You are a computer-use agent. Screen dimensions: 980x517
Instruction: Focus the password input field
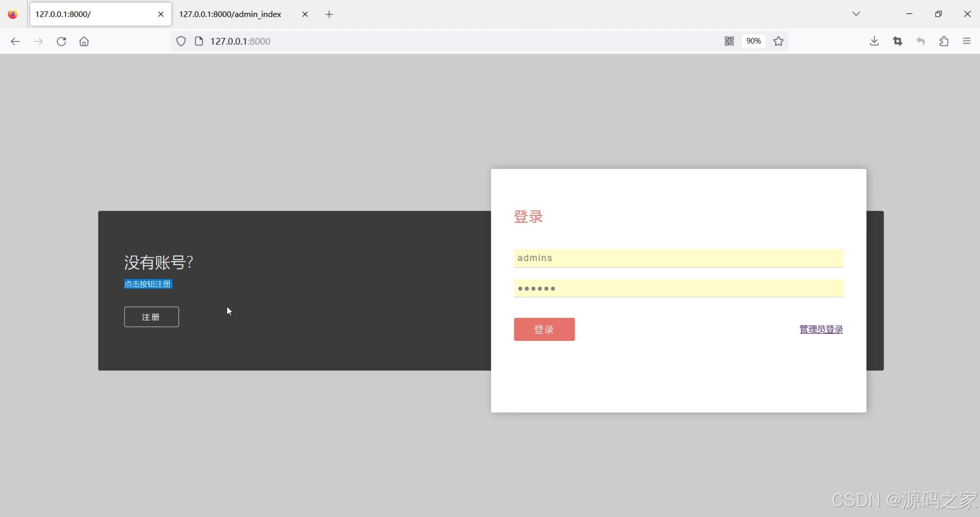click(x=678, y=289)
